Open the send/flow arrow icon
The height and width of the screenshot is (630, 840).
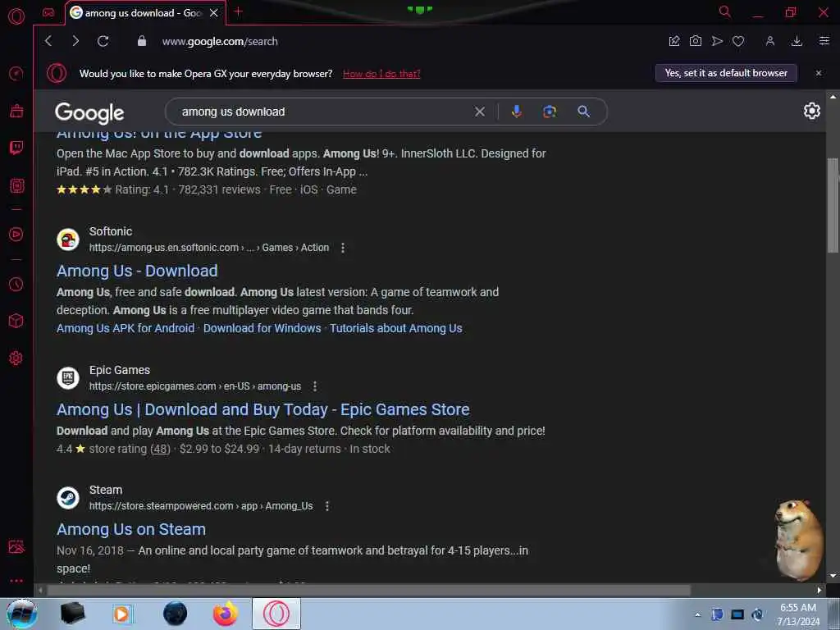(x=717, y=41)
